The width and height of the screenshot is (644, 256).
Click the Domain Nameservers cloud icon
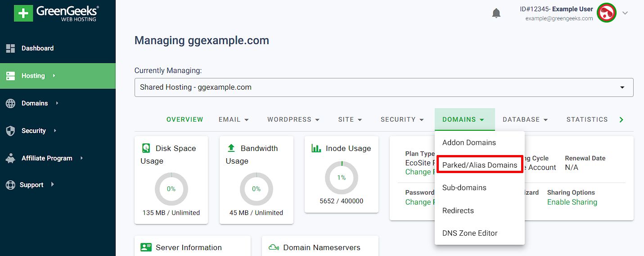(x=274, y=247)
